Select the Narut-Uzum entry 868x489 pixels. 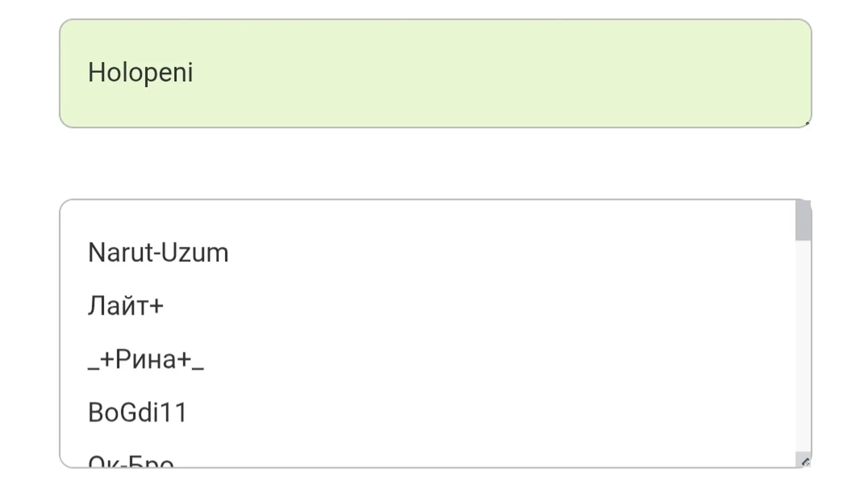click(158, 253)
